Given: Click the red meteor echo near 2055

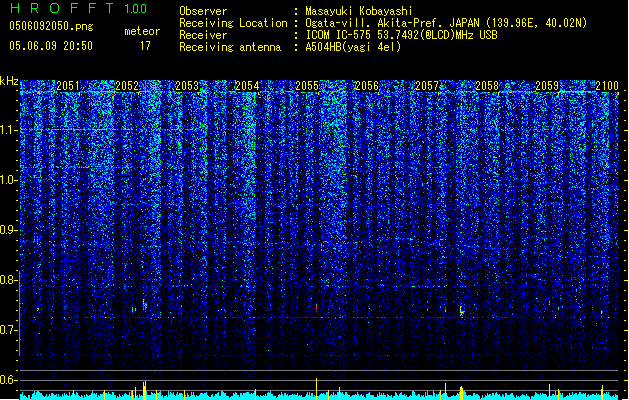Looking at the screenshot, I should 317,307.
